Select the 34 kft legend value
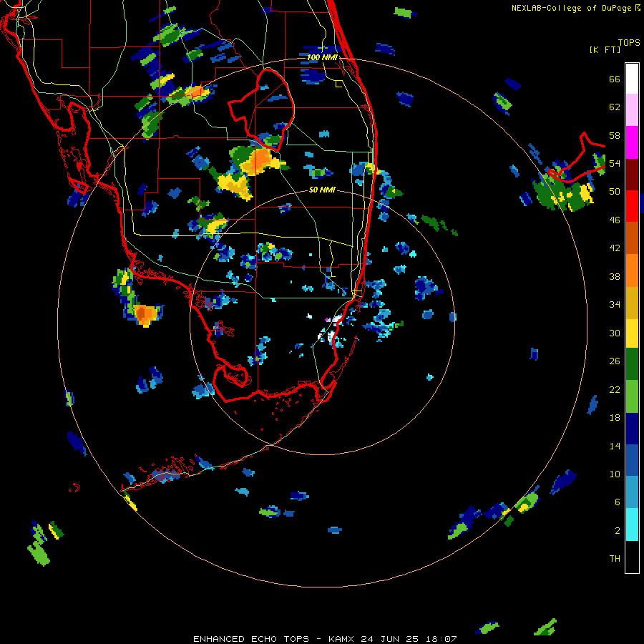 pyautogui.click(x=615, y=305)
